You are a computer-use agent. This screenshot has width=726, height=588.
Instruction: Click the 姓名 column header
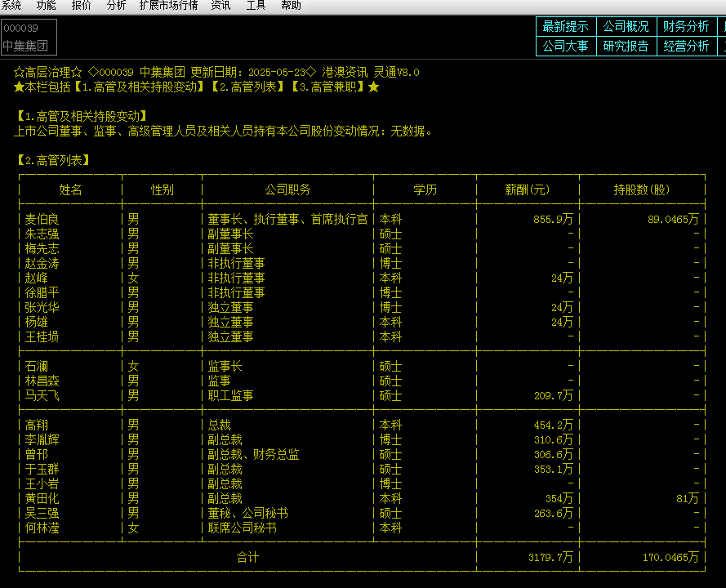point(70,189)
